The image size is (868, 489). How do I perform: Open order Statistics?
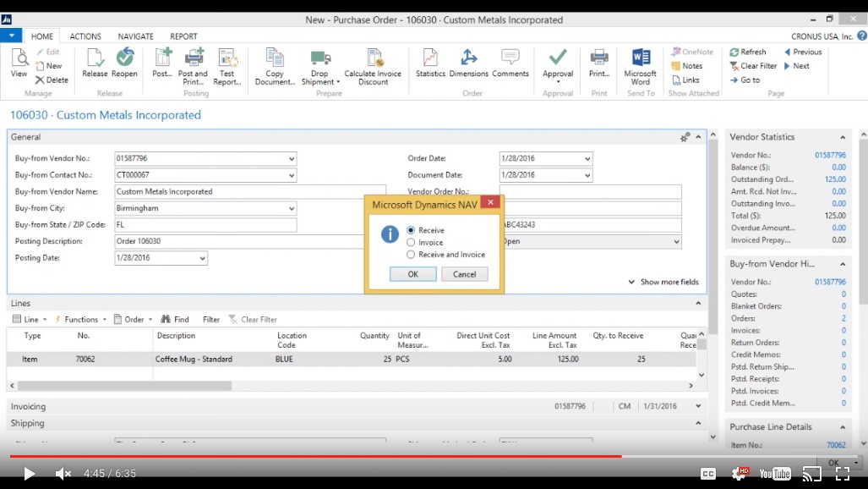[x=430, y=63]
